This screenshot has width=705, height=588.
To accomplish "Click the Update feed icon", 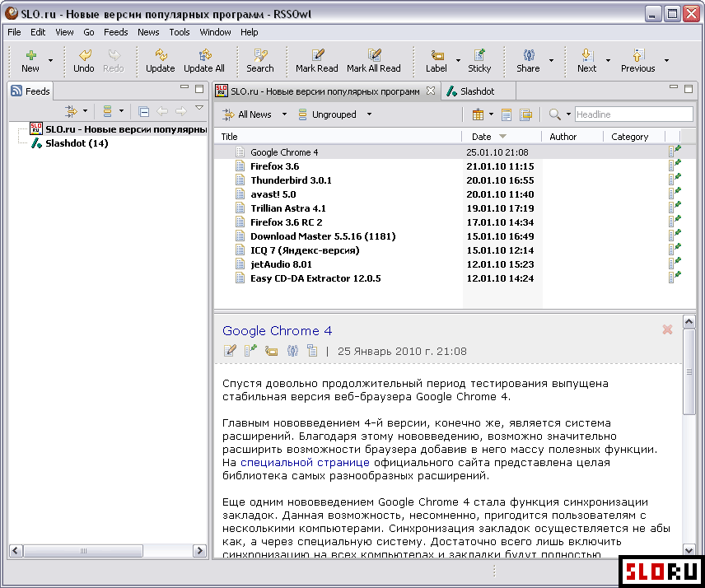I will 160,55.
